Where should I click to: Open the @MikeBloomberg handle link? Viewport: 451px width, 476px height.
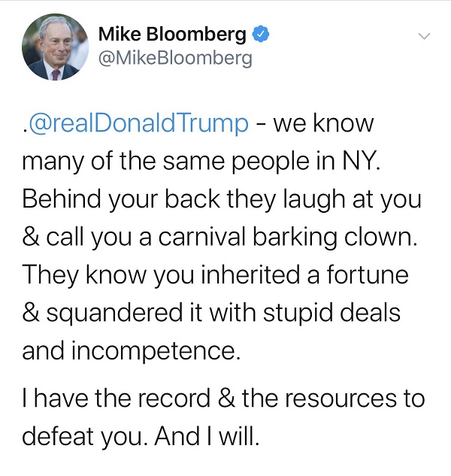pyautogui.click(x=175, y=58)
